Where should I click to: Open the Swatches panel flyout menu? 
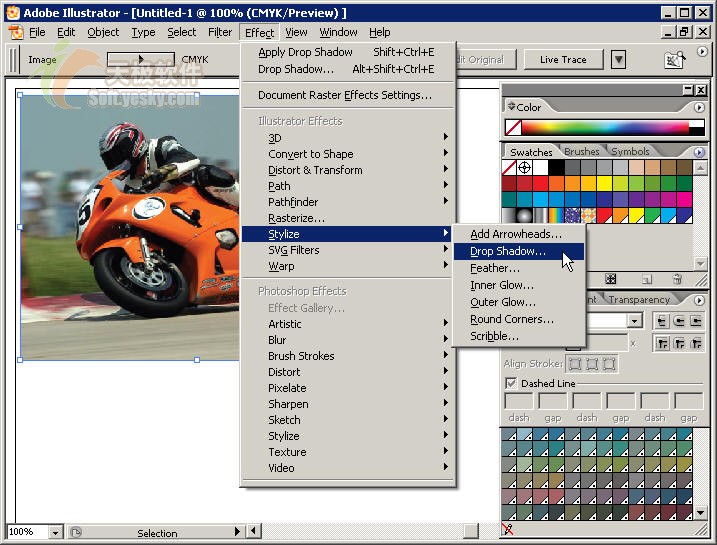[698, 152]
